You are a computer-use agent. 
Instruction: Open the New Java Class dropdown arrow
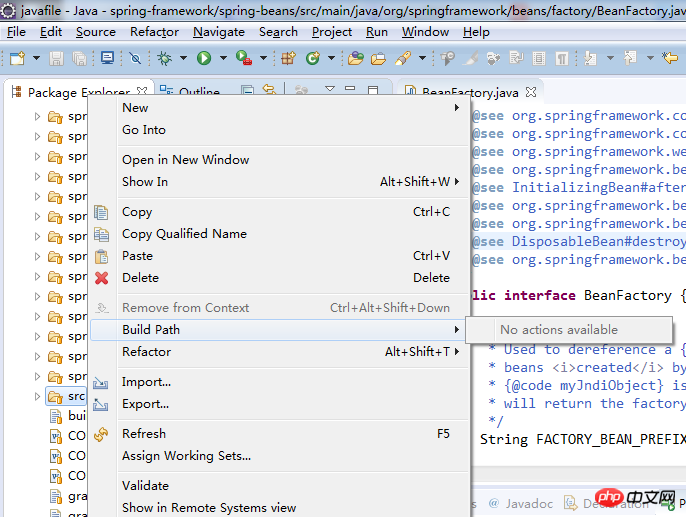(x=331, y=58)
